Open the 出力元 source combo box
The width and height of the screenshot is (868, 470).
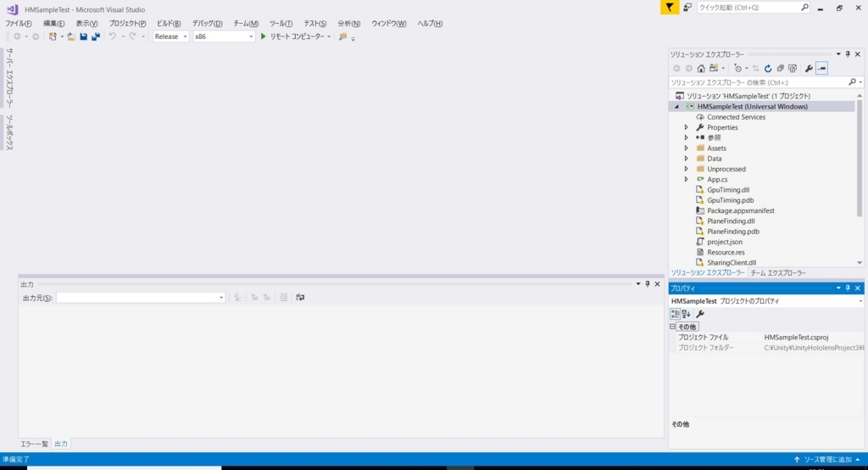[141, 298]
